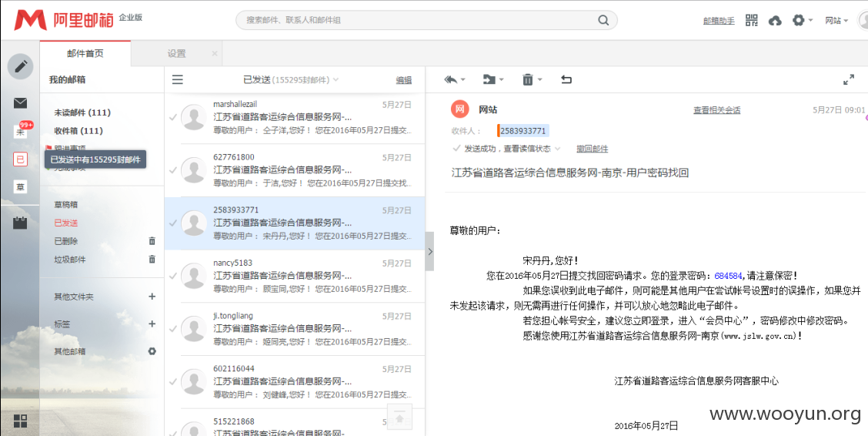The width and height of the screenshot is (868, 436).
Task: Click the user avatar in header
Action: tap(863, 21)
